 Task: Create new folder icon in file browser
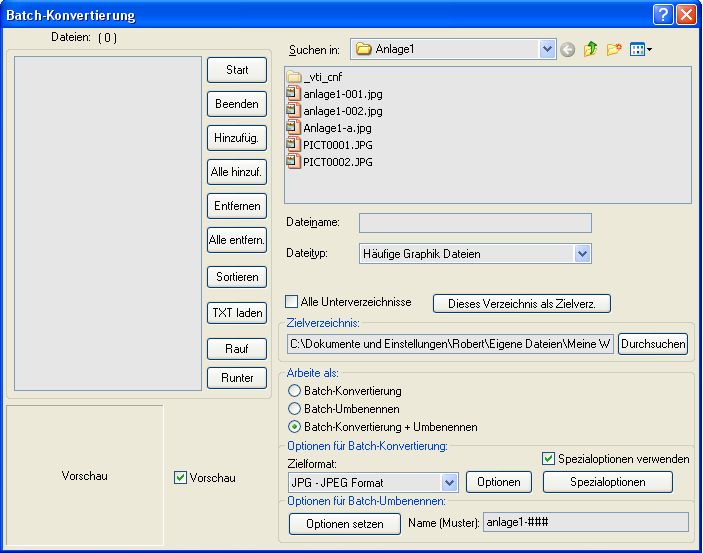pyautogui.click(x=613, y=49)
